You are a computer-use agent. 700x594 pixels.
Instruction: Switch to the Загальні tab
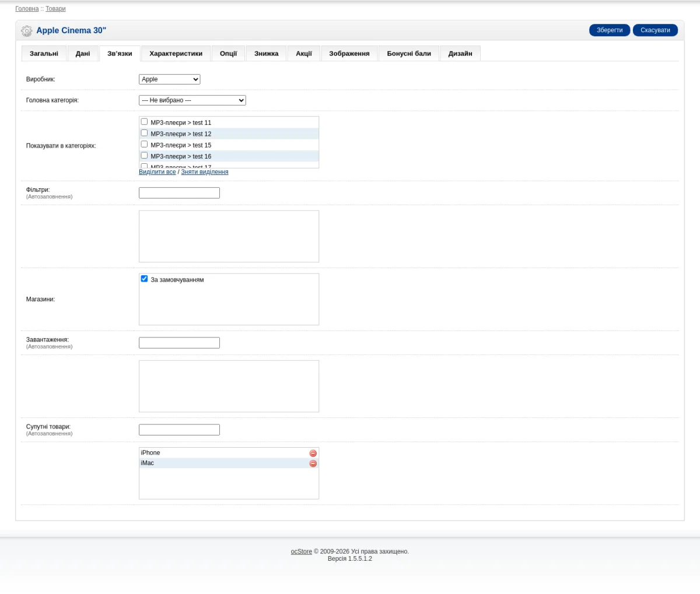[44, 54]
